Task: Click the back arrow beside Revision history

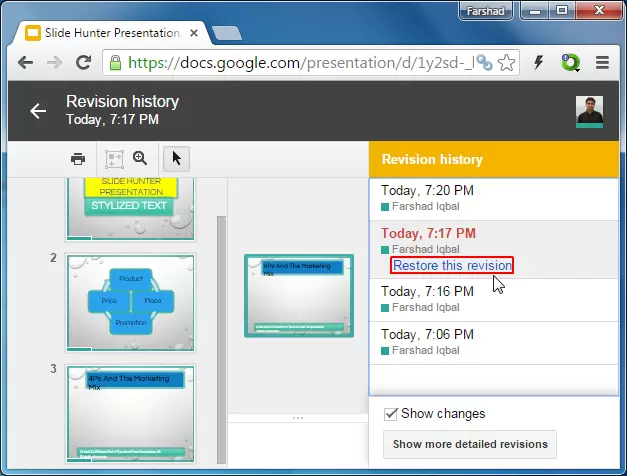Action: tap(38, 111)
